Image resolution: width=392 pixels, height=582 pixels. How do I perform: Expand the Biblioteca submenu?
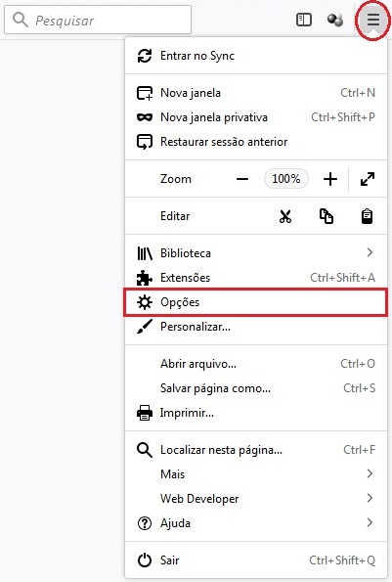[x=256, y=253]
